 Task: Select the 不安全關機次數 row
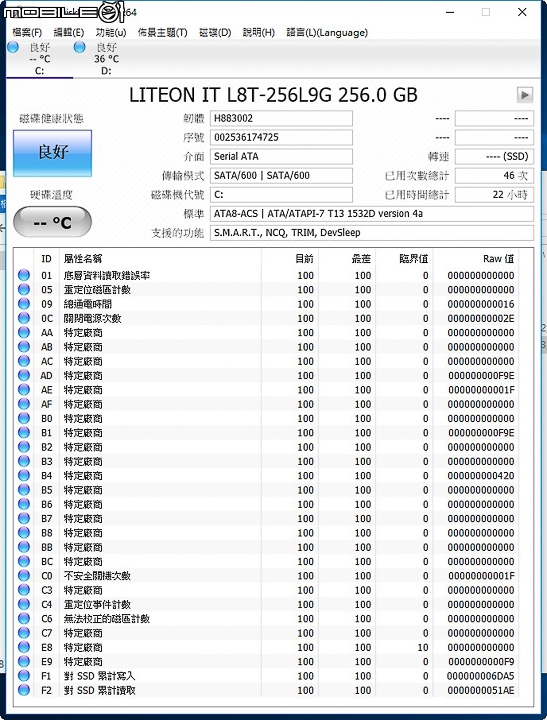(266, 575)
